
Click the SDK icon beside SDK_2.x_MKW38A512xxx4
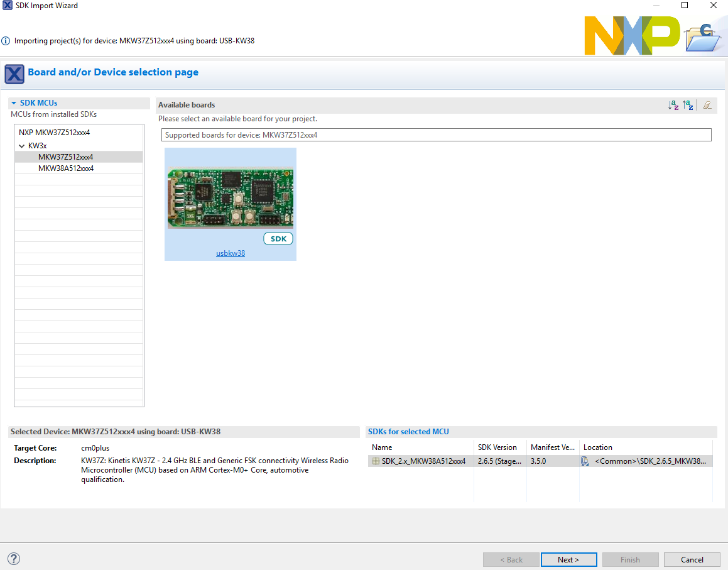point(375,461)
